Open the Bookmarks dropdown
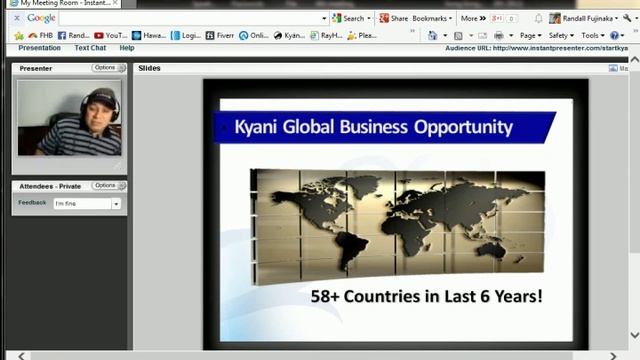The height and width of the screenshot is (360, 640). click(432, 18)
